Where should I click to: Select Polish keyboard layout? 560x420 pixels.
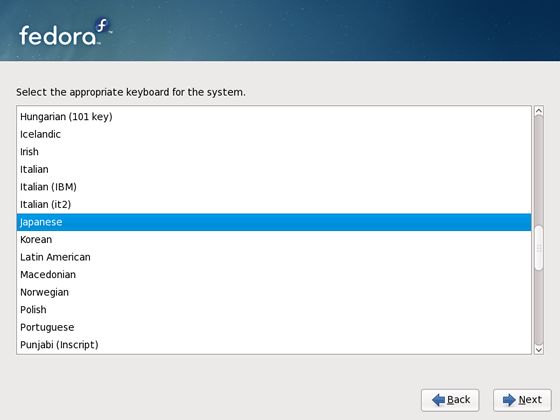pyautogui.click(x=274, y=310)
